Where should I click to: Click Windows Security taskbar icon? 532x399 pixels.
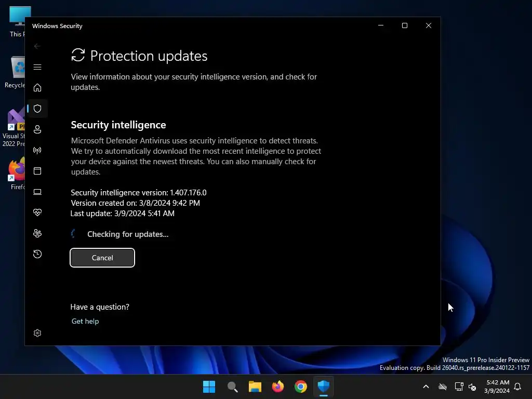point(323,387)
